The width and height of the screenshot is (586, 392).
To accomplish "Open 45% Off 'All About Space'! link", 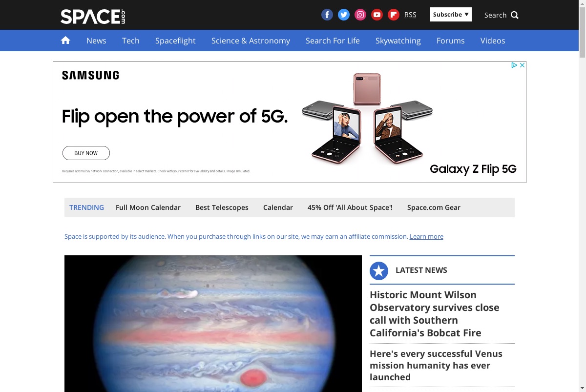I will pos(350,207).
